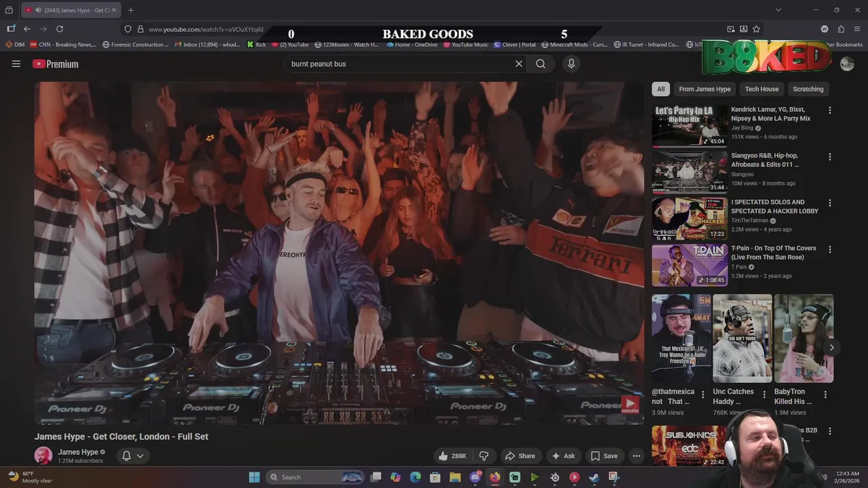The width and height of the screenshot is (868, 488).
Task: Open the YouTube guide hamburger menu
Action: point(16,64)
